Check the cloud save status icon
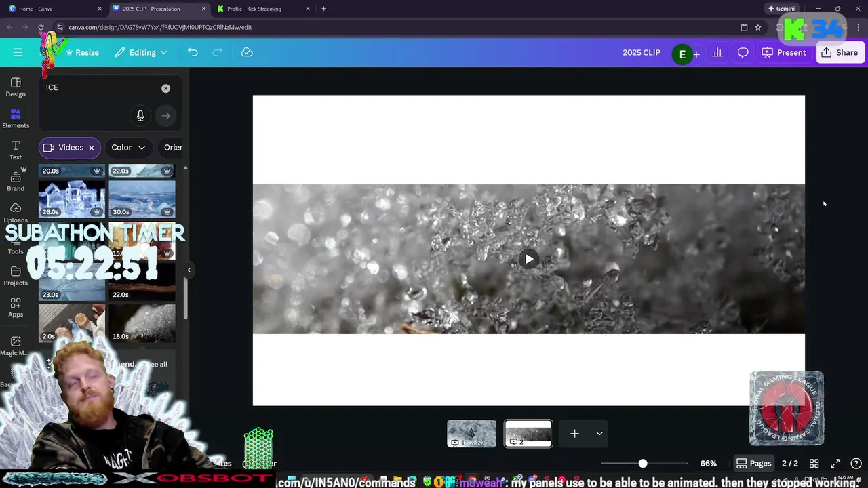The image size is (868, 488). 247,52
